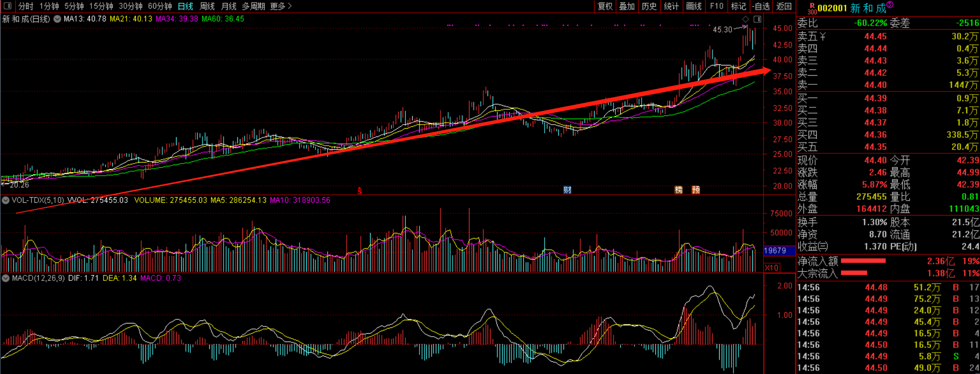
Task: Click the 19679 volume axis value box
Action: click(x=779, y=251)
